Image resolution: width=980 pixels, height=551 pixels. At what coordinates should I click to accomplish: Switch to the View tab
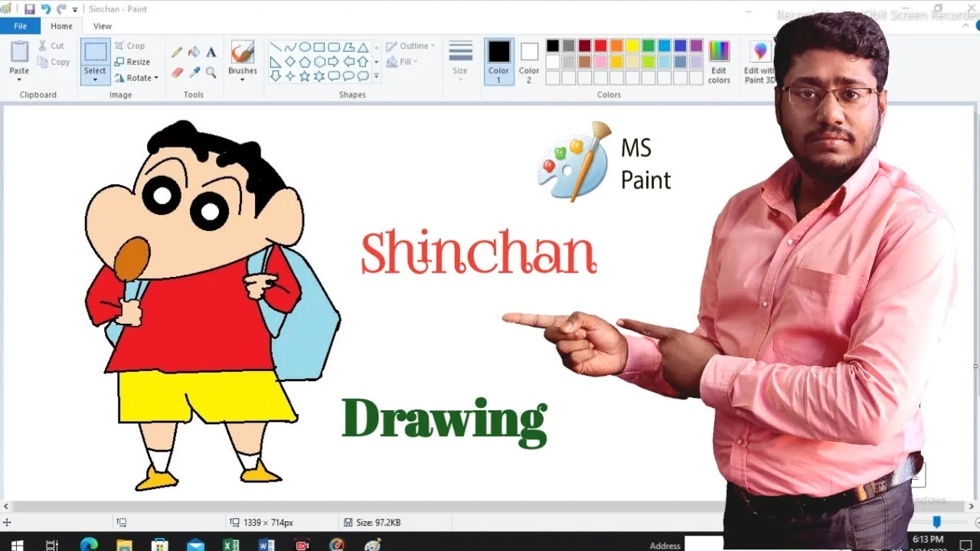pyautogui.click(x=103, y=26)
